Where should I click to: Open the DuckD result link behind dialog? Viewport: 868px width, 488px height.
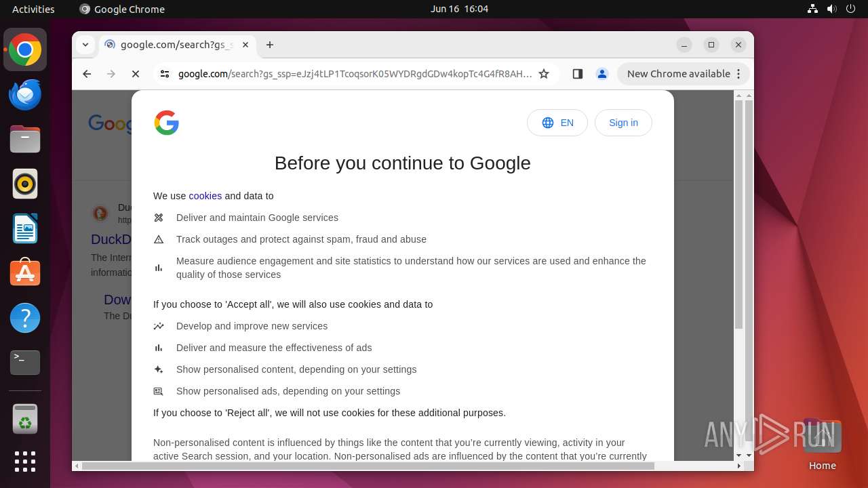(111, 239)
